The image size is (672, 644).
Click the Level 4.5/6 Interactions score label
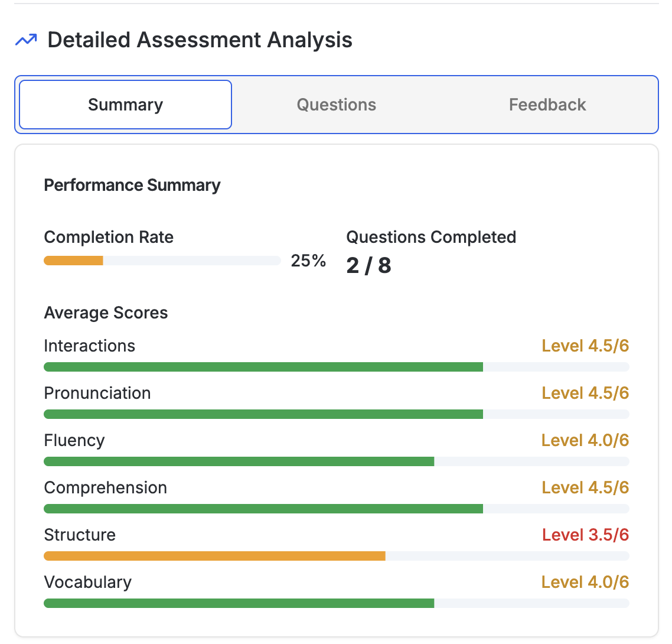[585, 346]
